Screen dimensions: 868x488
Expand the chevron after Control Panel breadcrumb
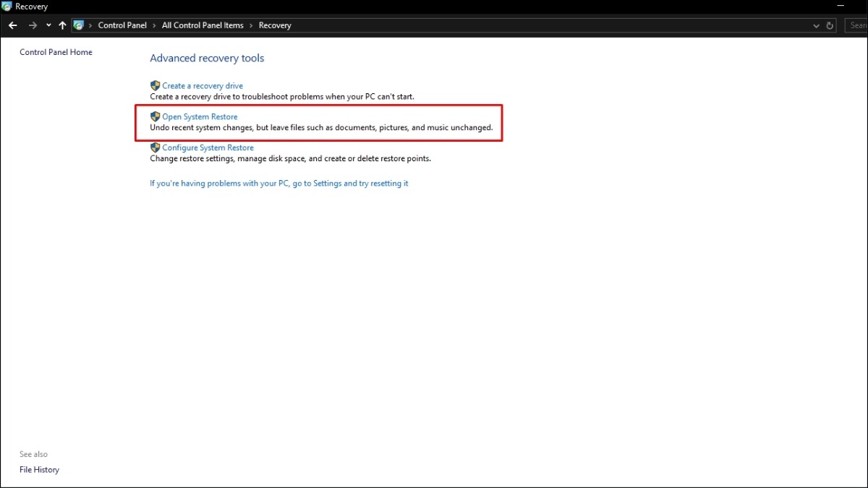click(x=155, y=25)
